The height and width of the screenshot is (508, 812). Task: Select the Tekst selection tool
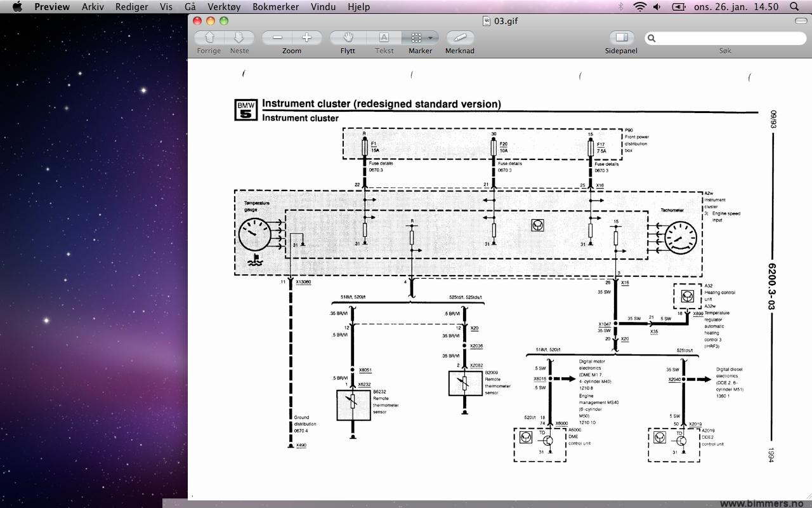pos(384,37)
